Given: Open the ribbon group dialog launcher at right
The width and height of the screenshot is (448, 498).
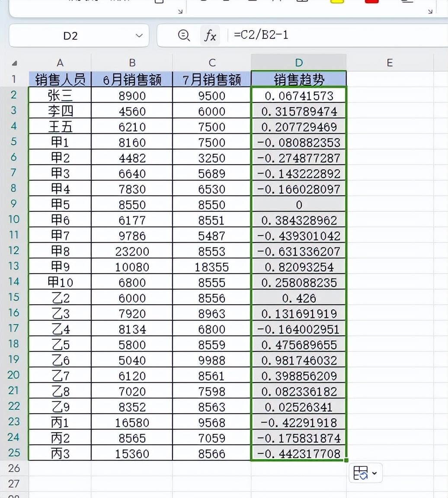Looking at the screenshot, I should point(430,11).
